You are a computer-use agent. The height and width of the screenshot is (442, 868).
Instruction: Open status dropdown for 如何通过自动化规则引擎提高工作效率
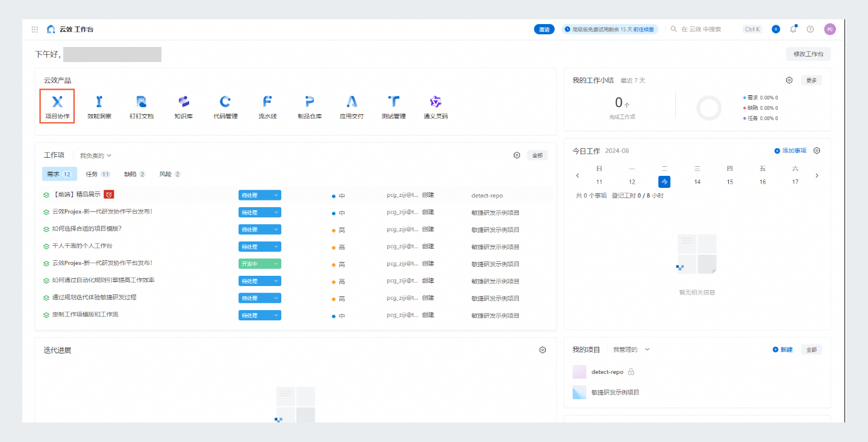(260, 281)
